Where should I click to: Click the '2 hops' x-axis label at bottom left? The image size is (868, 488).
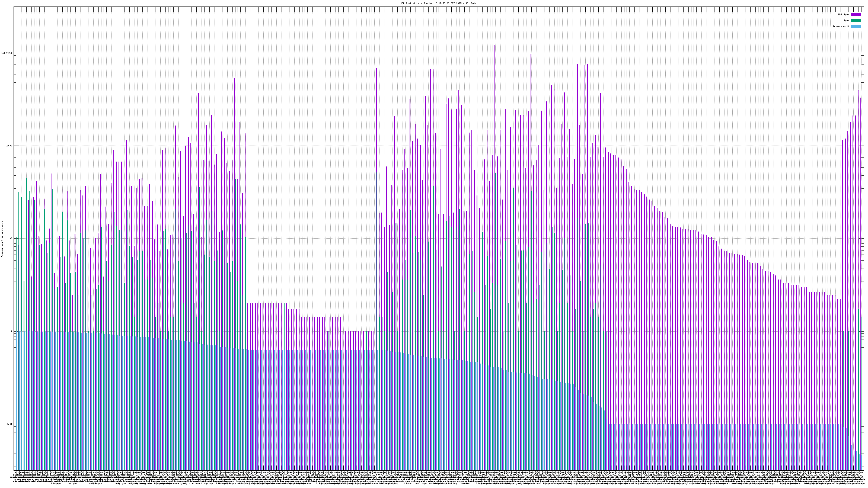(x=56, y=484)
